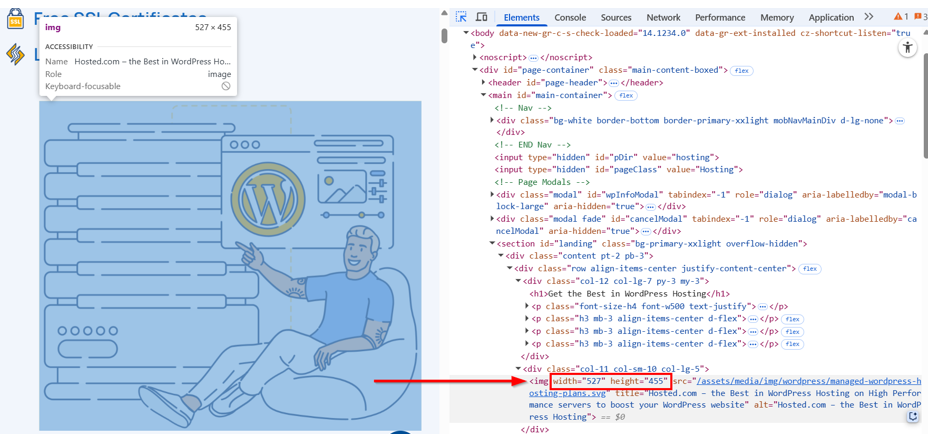
Task: Collapse the section landing node
Action: [492, 244]
